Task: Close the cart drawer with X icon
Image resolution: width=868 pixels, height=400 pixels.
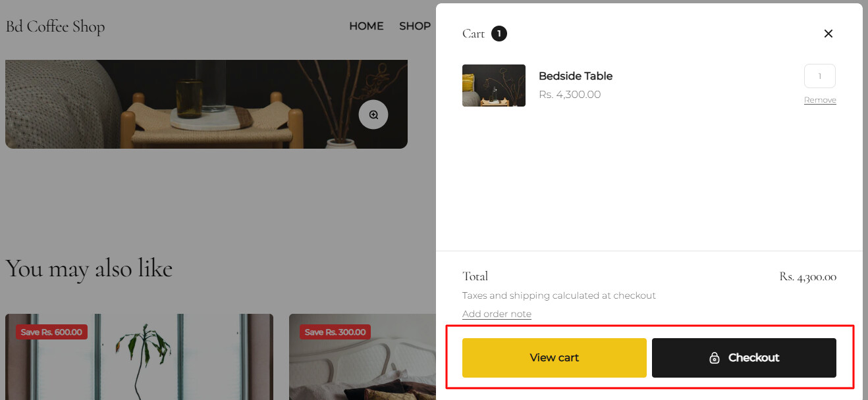Action: [x=828, y=34]
